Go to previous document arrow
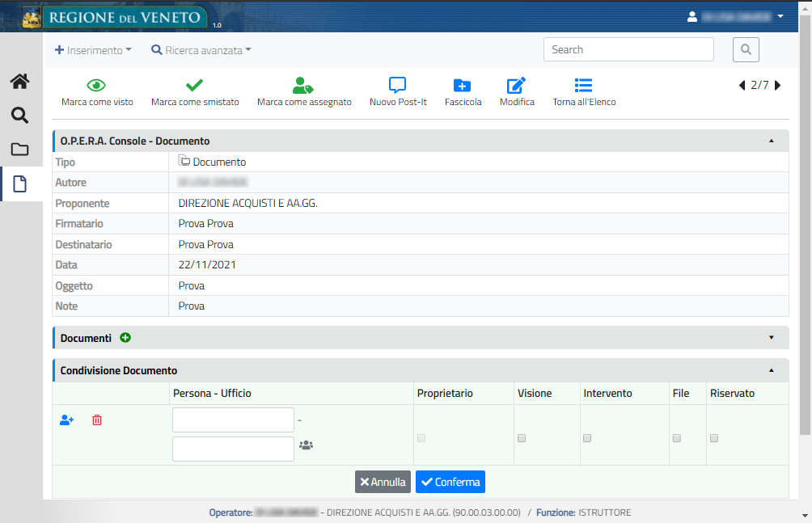Image resolution: width=812 pixels, height=523 pixels. pyautogui.click(x=742, y=85)
